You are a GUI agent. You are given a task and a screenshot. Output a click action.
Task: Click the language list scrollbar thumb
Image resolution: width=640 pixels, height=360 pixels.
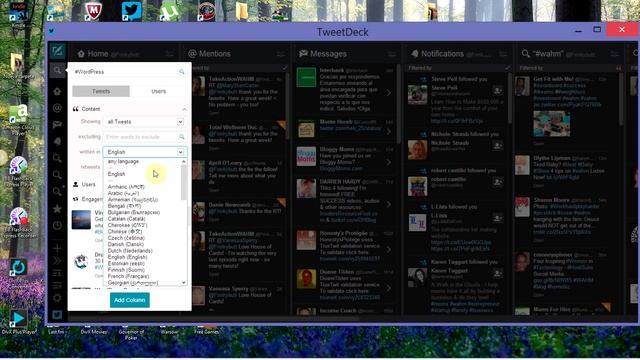(x=184, y=182)
